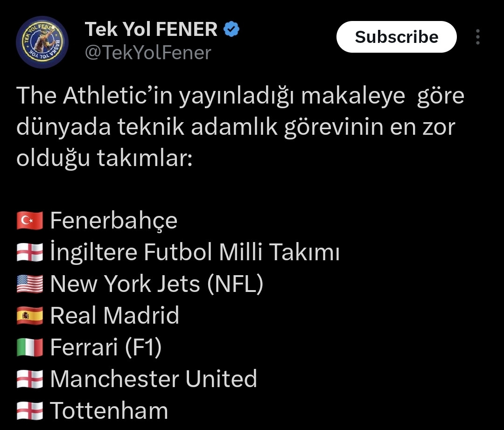The width and height of the screenshot is (504, 430).
Task: Click the Italian flag beside Ferrari
Action: click(x=30, y=347)
